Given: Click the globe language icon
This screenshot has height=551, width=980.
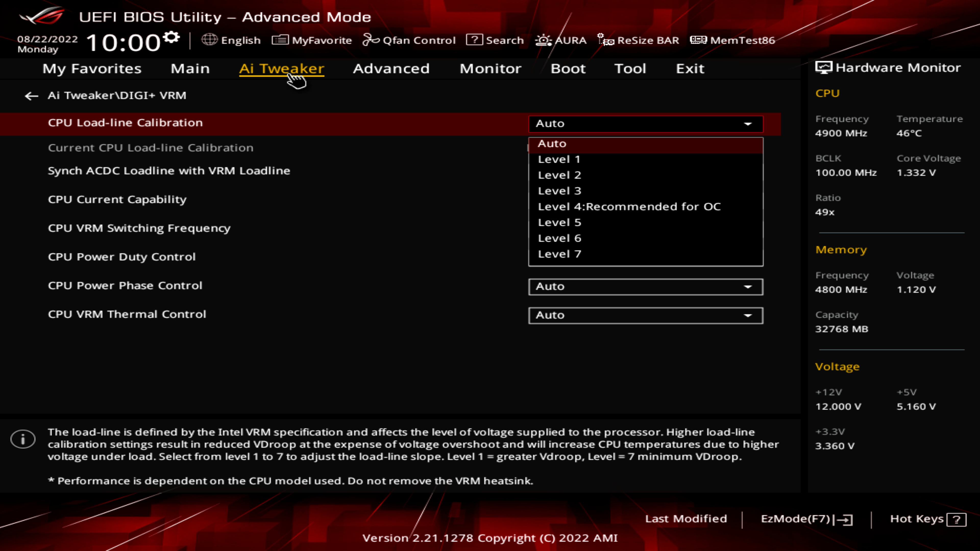Looking at the screenshot, I should (209, 40).
